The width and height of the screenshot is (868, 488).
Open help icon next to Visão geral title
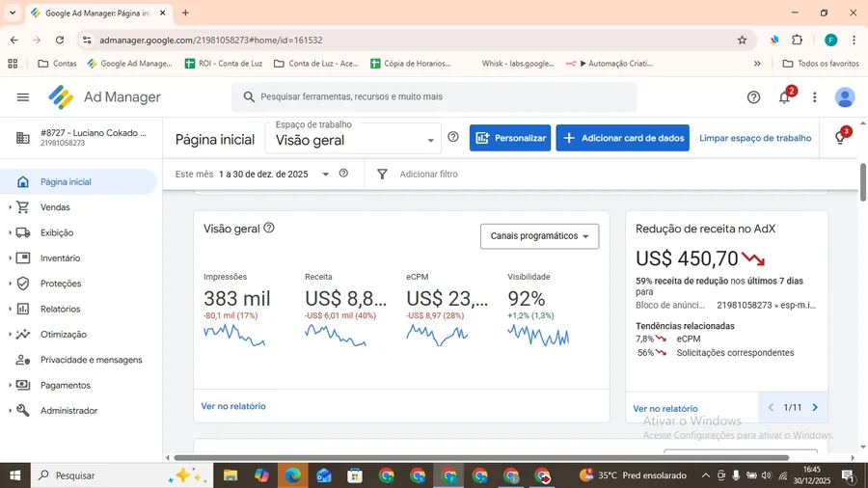[x=269, y=228]
